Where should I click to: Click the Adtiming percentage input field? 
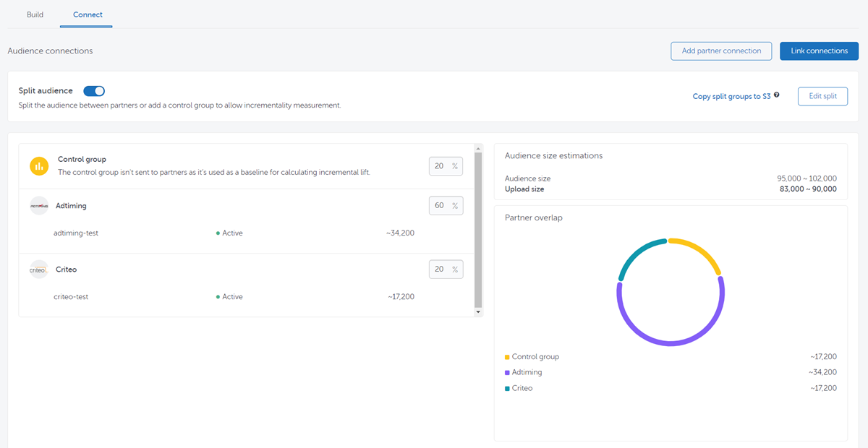click(441, 206)
